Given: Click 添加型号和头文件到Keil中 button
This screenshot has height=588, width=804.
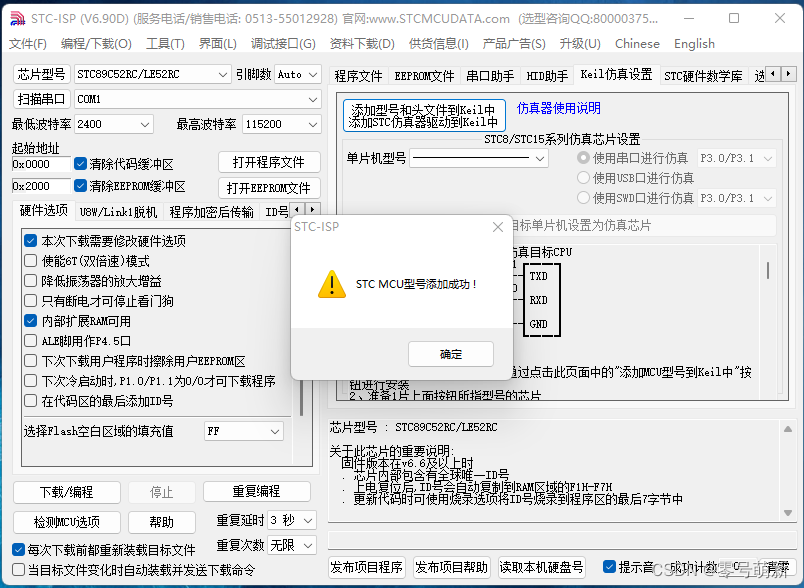Looking at the screenshot, I should tap(424, 116).
